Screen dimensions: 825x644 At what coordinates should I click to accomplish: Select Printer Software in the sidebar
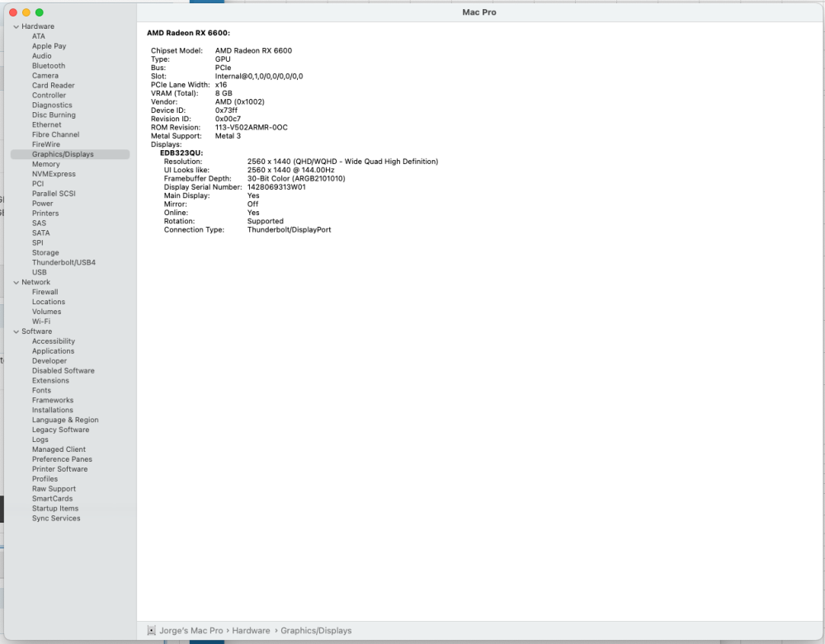click(x=60, y=469)
